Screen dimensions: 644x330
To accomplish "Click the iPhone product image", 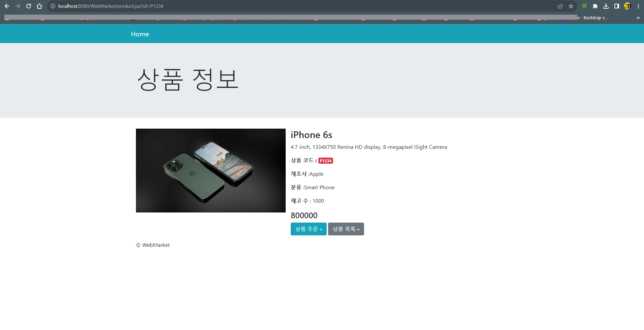I will (211, 170).
